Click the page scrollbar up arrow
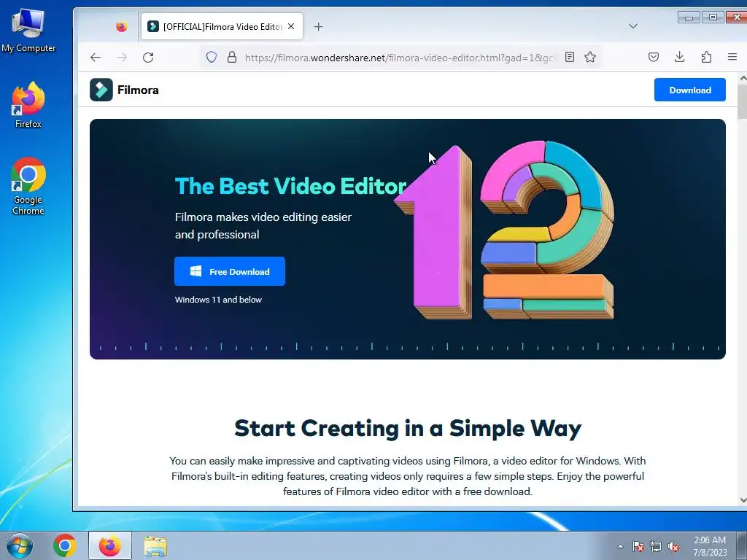 pos(743,79)
